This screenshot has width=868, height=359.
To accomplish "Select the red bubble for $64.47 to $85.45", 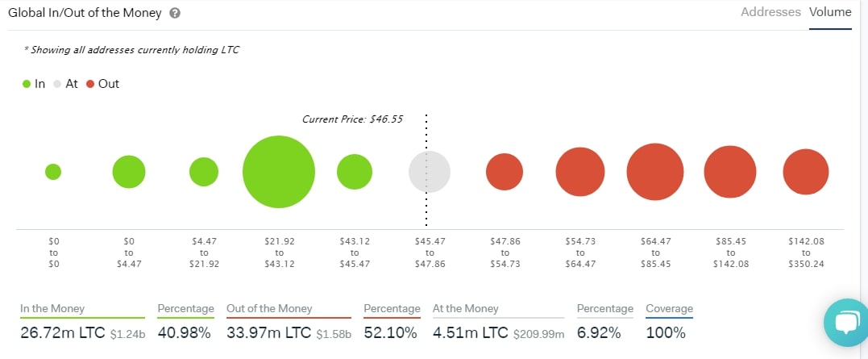I will (655, 172).
